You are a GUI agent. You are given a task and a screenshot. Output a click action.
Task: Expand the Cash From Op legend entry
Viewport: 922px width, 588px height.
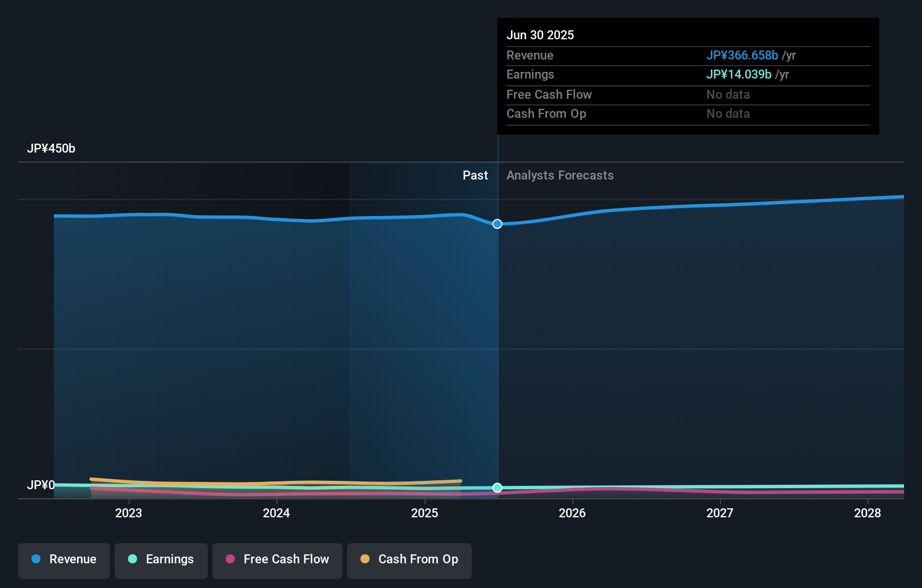(x=409, y=561)
